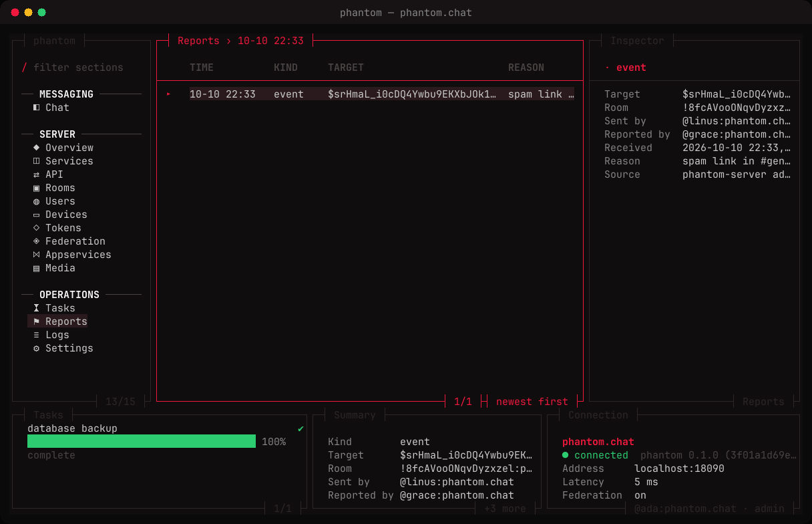This screenshot has height=524, width=812.
Task: Sort by the TIME column header
Action: 202,68
